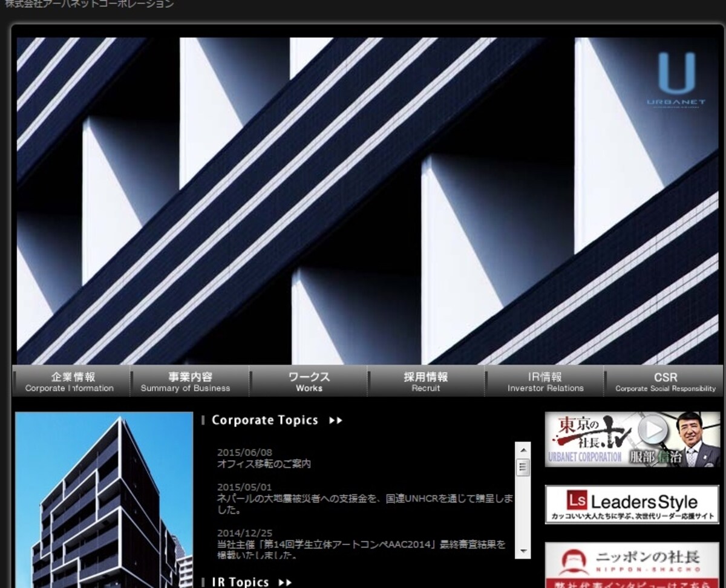Screen dimensions: 726x588
Task: Click the IR Topics heading
Action: coord(240,582)
